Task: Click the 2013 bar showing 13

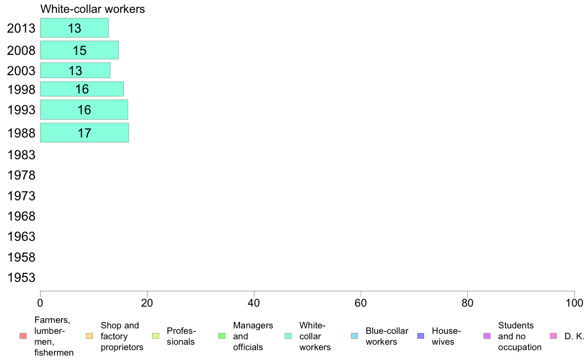Action: pyautogui.click(x=75, y=28)
